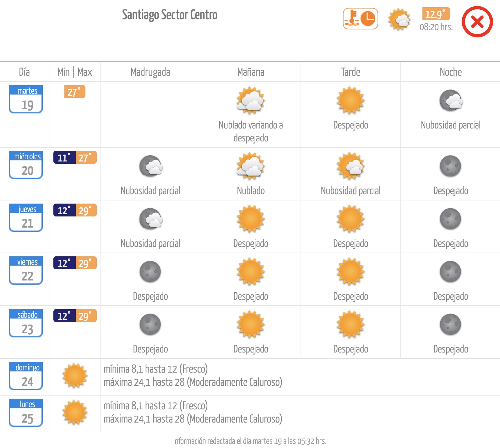Click jueves Mañana sun icon
The image size is (500, 448).
pyautogui.click(x=251, y=219)
